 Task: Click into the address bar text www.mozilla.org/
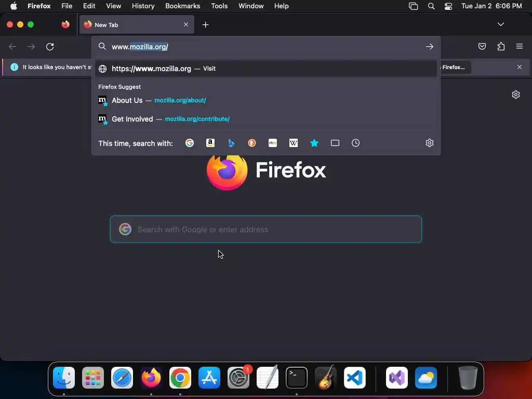pos(140,47)
